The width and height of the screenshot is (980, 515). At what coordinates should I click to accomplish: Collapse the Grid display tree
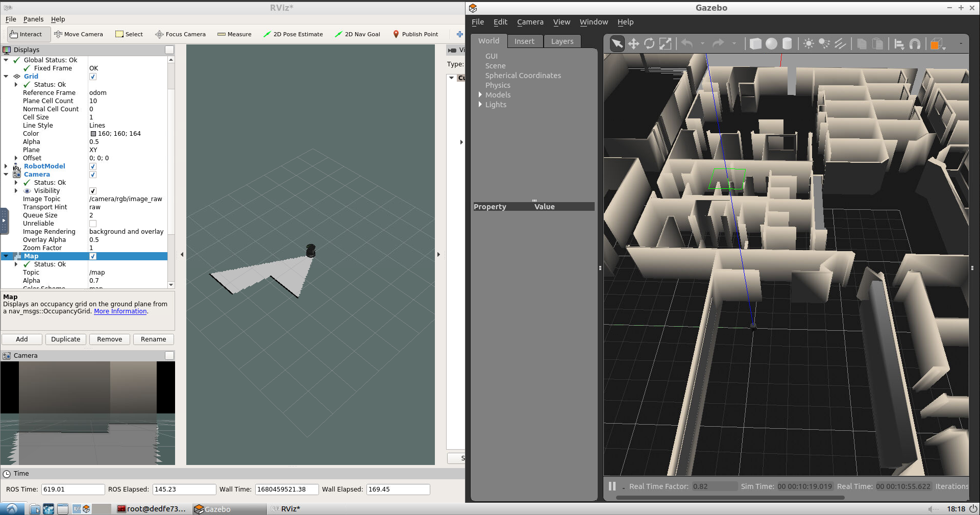point(6,77)
